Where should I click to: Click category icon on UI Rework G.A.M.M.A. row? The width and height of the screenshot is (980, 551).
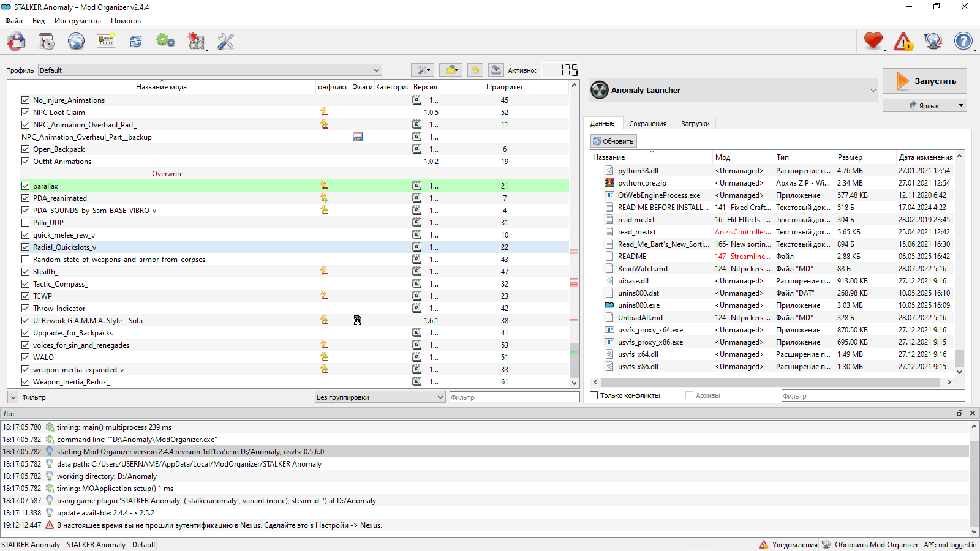click(358, 320)
